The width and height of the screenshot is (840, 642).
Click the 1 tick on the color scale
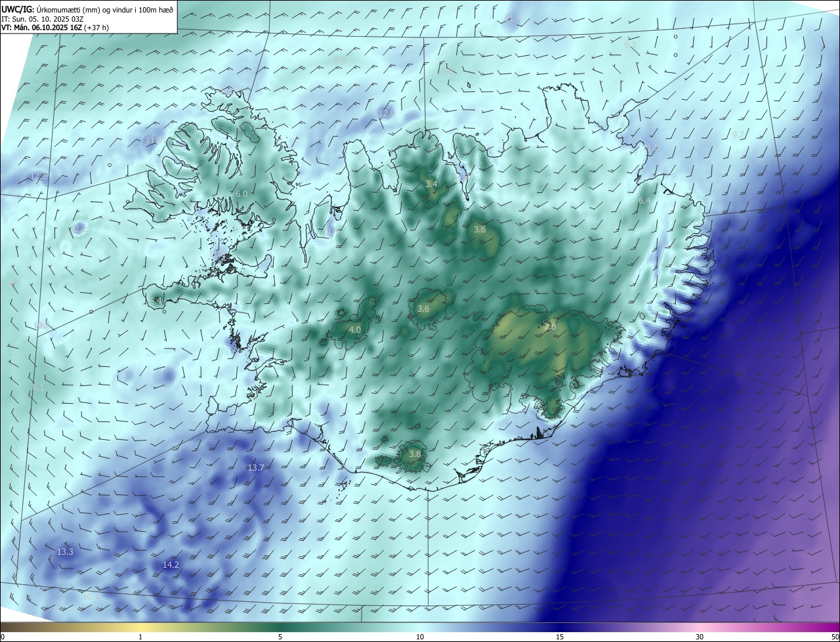click(x=140, y=637)
